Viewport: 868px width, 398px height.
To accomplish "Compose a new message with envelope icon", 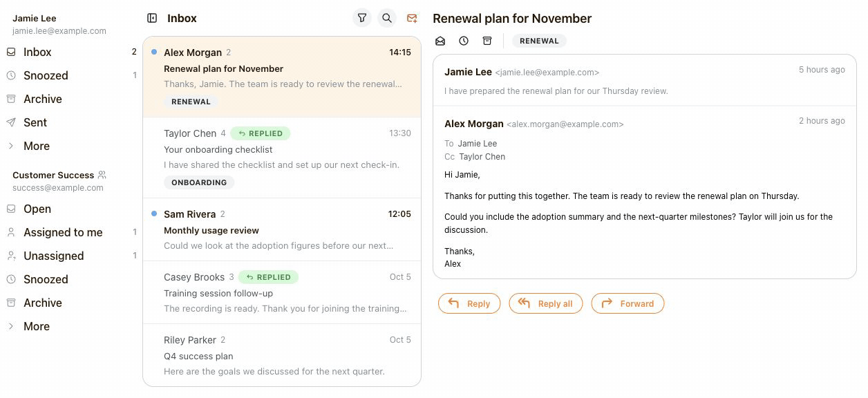I will coord(412,19).
